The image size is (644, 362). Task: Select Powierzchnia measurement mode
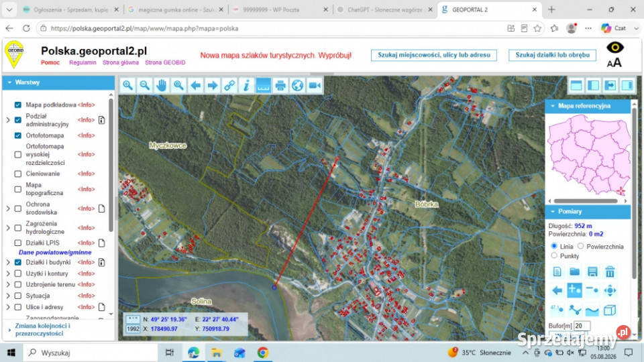(581, 246)
